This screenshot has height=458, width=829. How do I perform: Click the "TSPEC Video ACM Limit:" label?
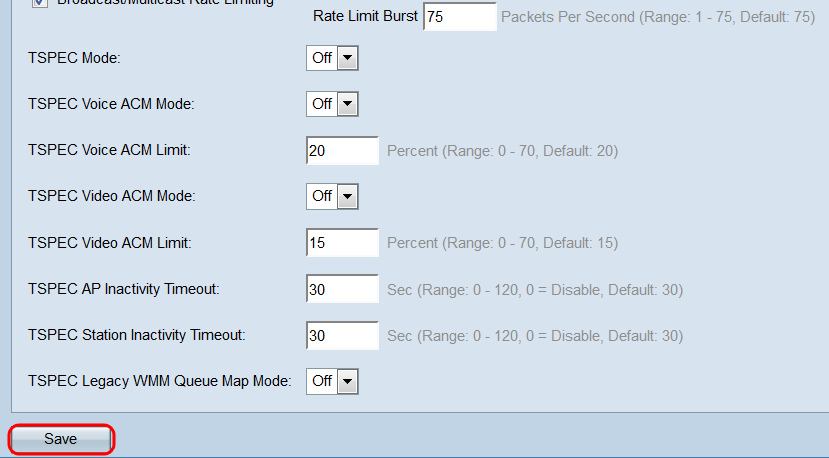(x=109, y=243)
